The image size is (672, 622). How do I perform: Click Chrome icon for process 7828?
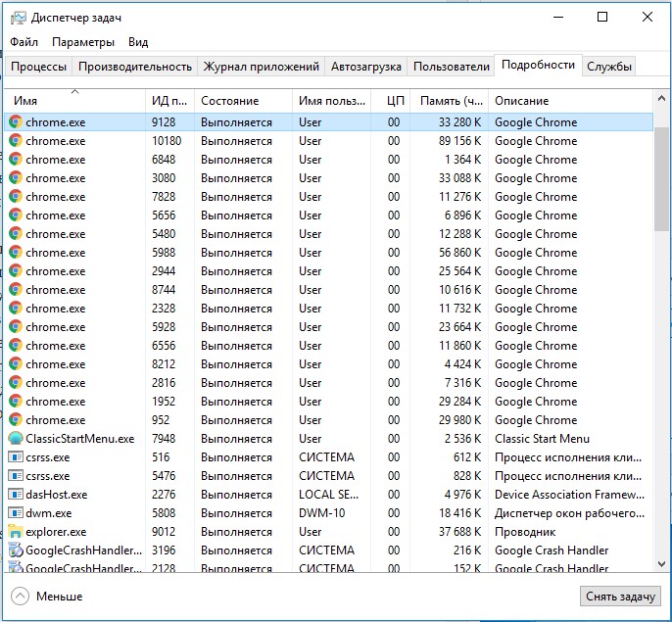[16, 197]
